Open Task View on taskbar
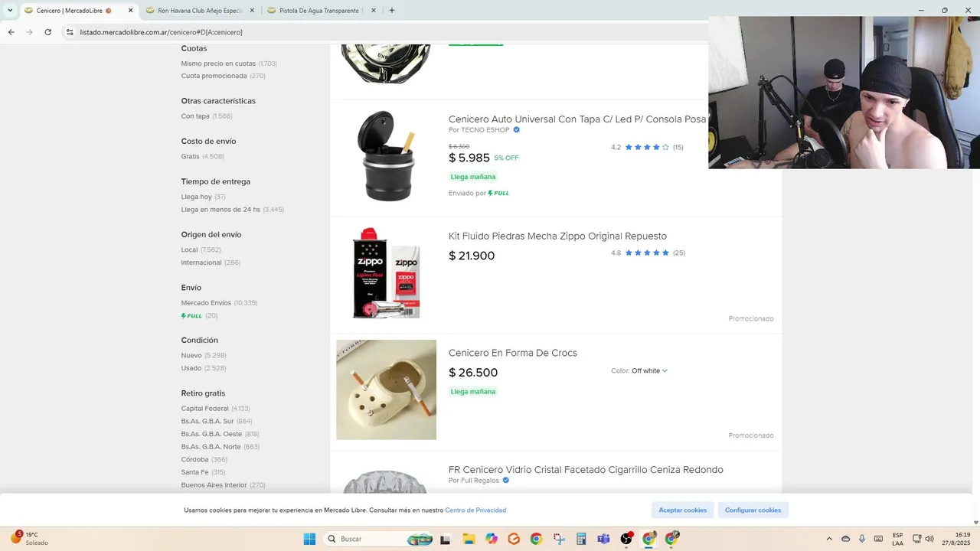Screen dimensions: 980x551 445,539
